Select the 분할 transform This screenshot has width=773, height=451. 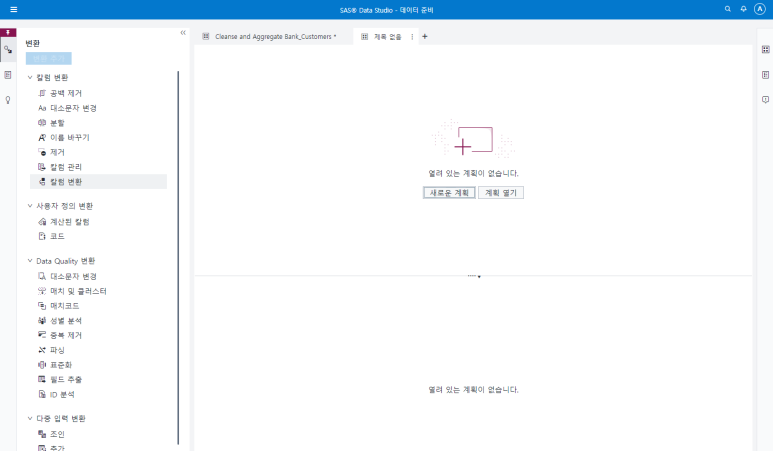pyautogui.click(x=99, y=123)
